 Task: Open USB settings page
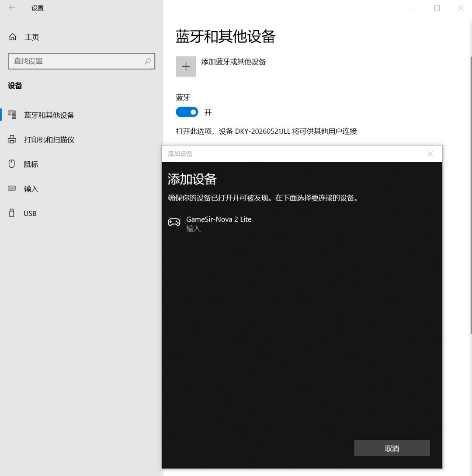(30, 213)
